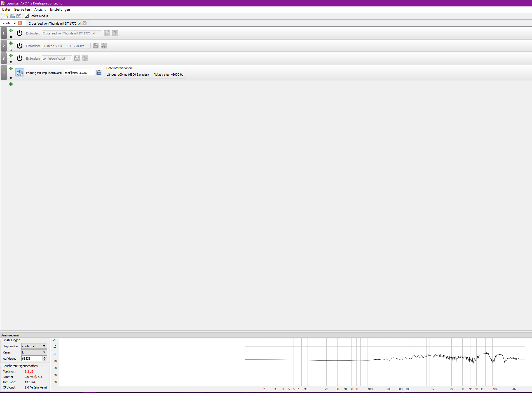
Task: Click Länge 100 ms (4800 Samples) text
Action: [x=128, y=75]
